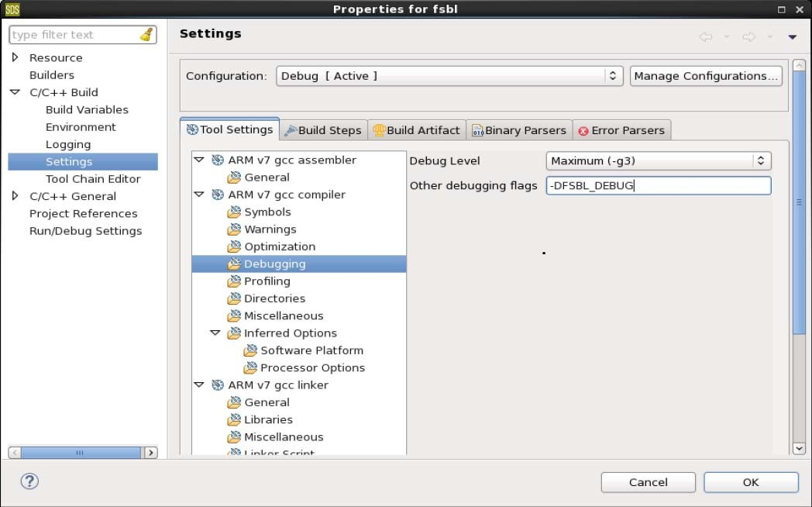This screenshot has width=812, height=507.
Task: Open the Error Parsers tab
Action: tap(621, 130)
